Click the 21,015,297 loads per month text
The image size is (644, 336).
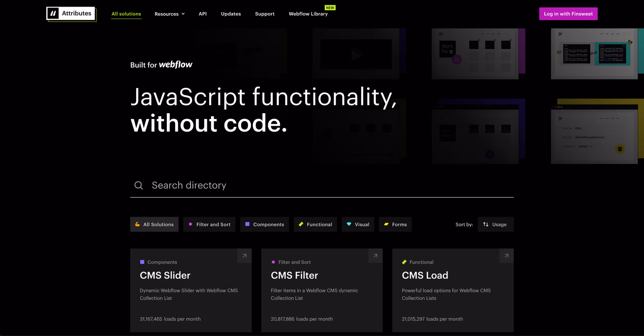pyautogui.click(x=432, y=319)
